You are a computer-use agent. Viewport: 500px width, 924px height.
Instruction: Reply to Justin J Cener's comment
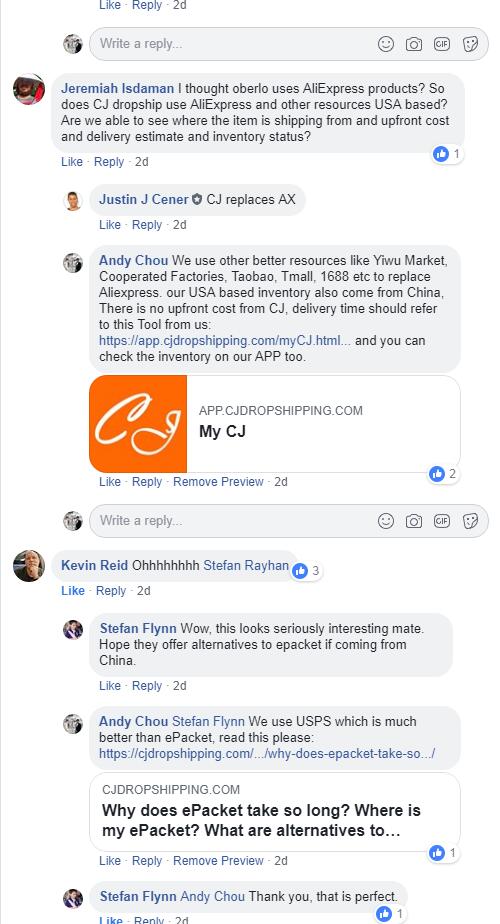pos(147,225)
